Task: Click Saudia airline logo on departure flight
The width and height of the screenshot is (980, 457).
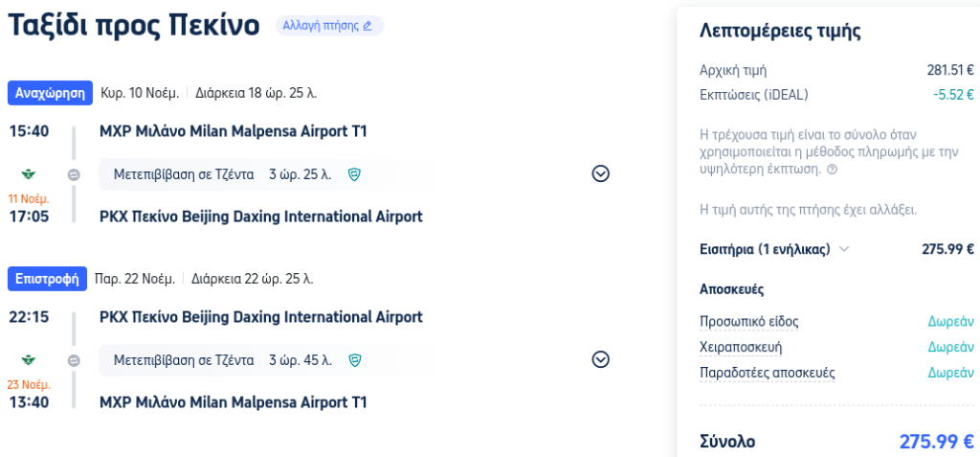Action: coord(29,174)
